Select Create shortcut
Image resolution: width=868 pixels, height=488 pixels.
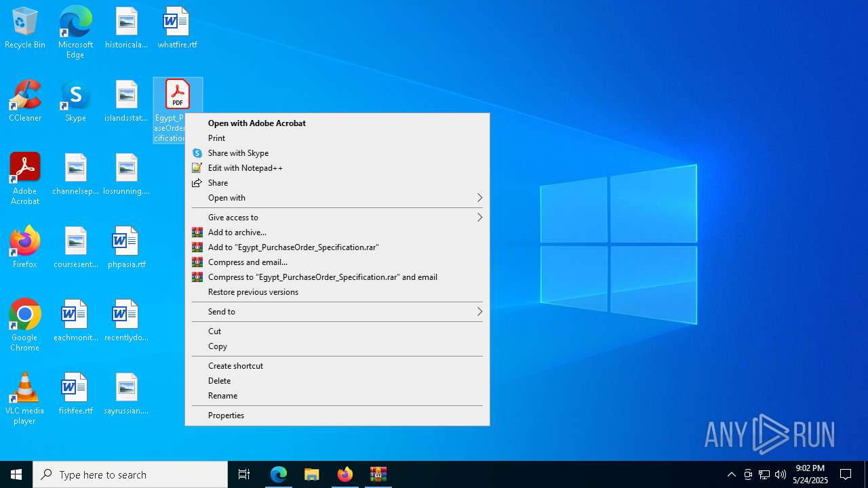[337, 366]
